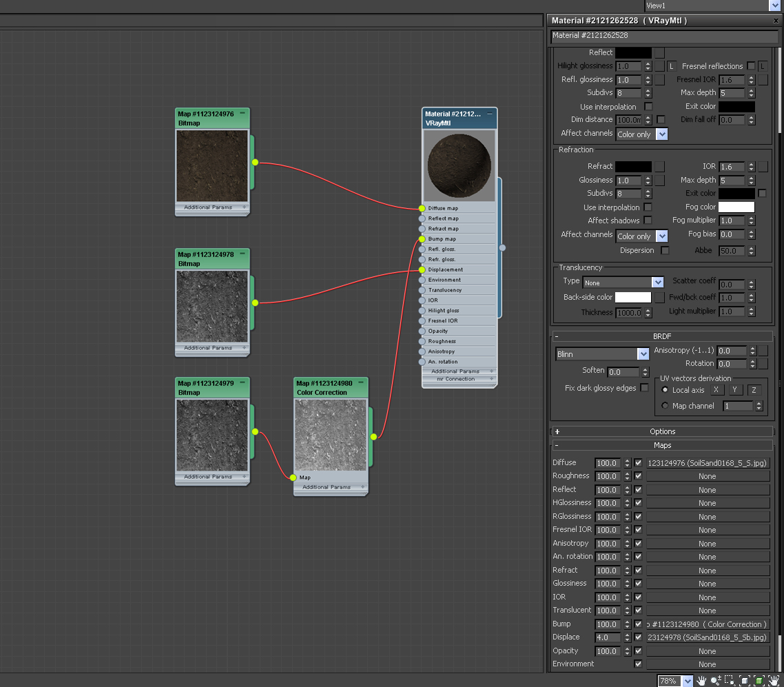The width and height of the screenshot is (784, 687).
Task: Collapse the BRDF rollout
Action: pyautogui.click(x=662, y=336)
